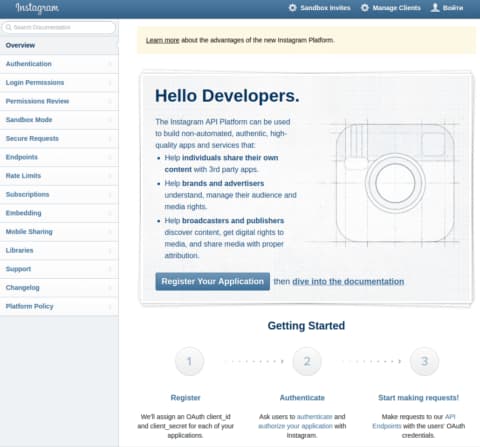480x447 pixels.
Task: Click the camera blueprint illustration
Action: pyautogui.click(x=395, y=183)
